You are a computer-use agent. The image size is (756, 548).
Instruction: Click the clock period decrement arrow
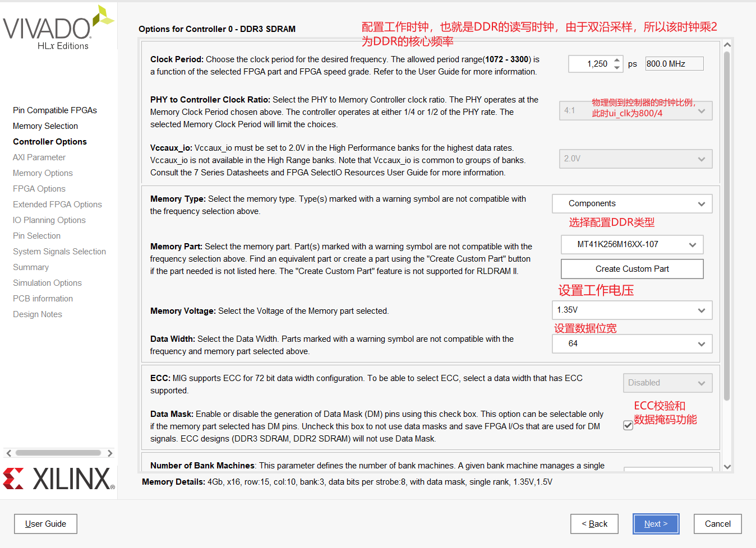tap(617, 68)
